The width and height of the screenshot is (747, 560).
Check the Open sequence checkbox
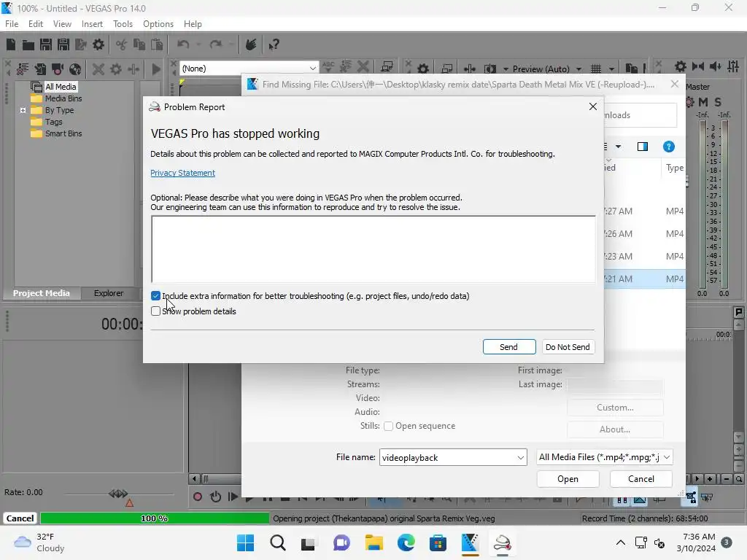(x=388, y=426)
